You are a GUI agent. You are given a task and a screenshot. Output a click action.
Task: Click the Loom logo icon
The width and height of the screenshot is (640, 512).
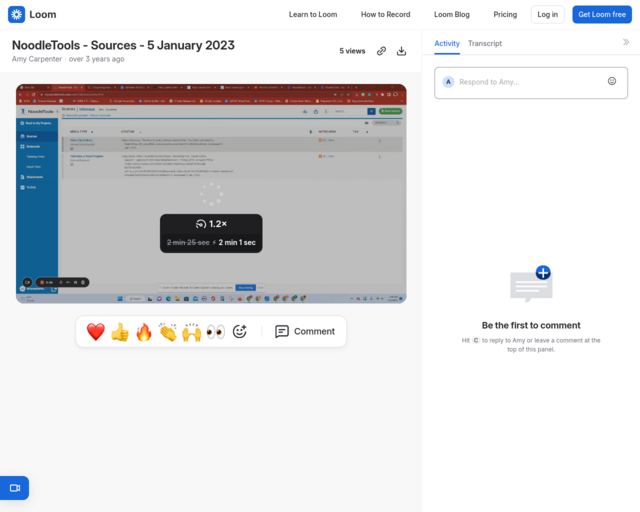coord(16,15)
